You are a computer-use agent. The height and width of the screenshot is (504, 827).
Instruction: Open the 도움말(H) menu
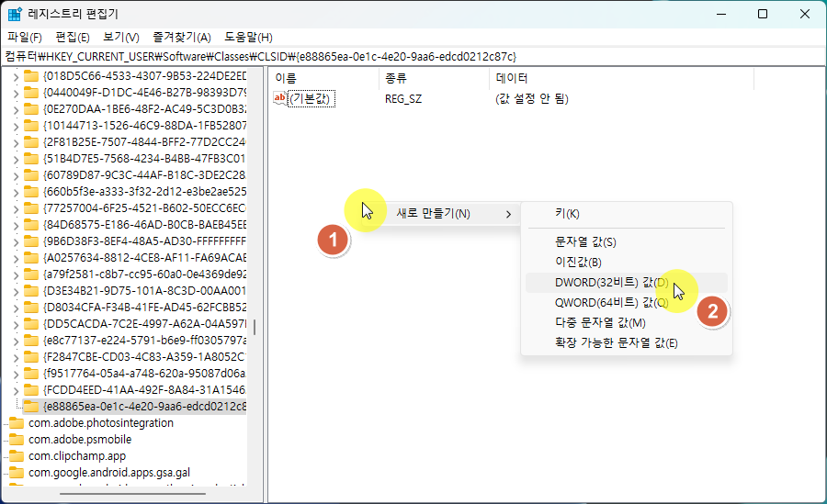click(248, 38)
